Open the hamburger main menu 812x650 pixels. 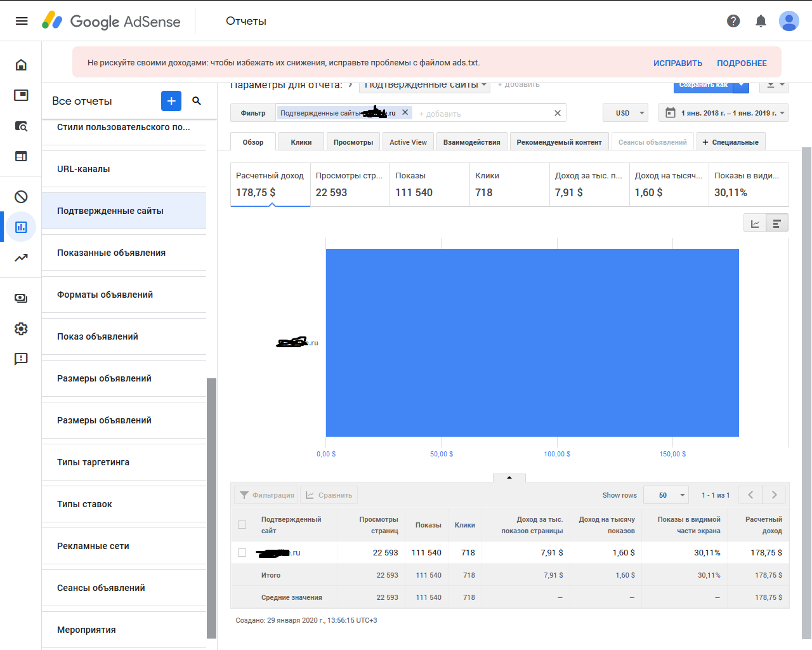pyautogui.click(x=22, y=21)
